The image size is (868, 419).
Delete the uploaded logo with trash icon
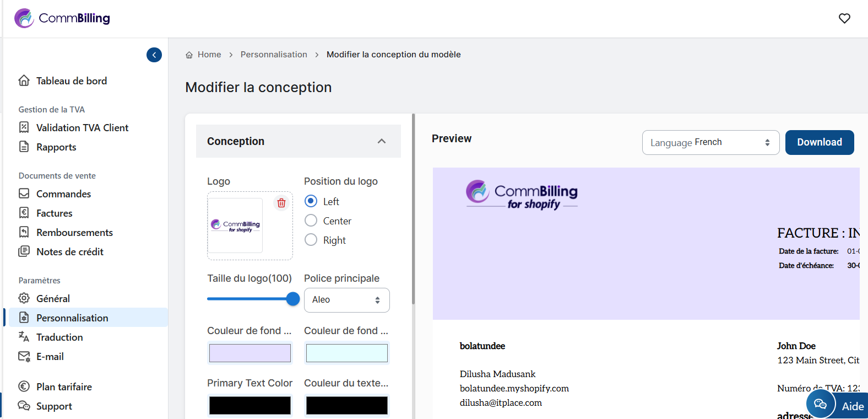click(281, 203)
